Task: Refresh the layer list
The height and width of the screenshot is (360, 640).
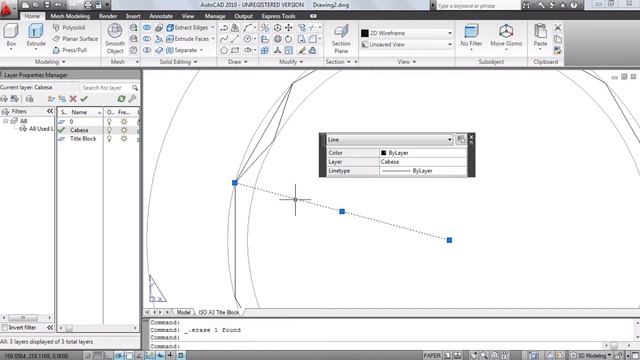Action: 121,99
